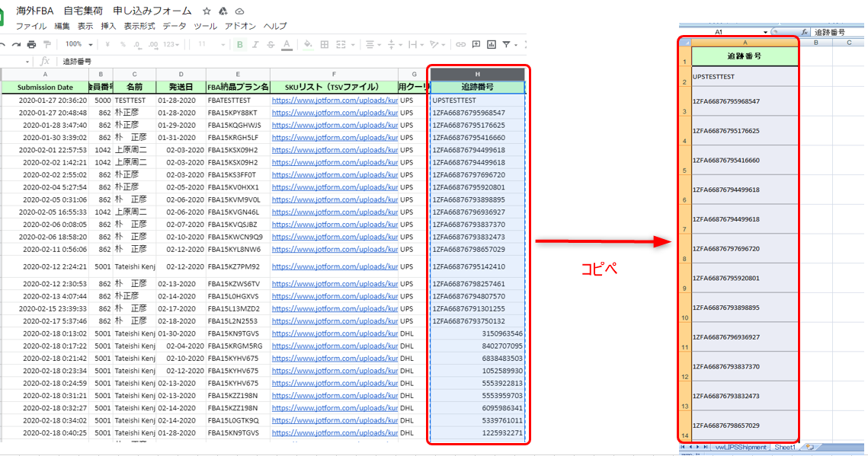Insert a chart via toolbar icon
The image size is (868, 456).
tap(491, 45)
